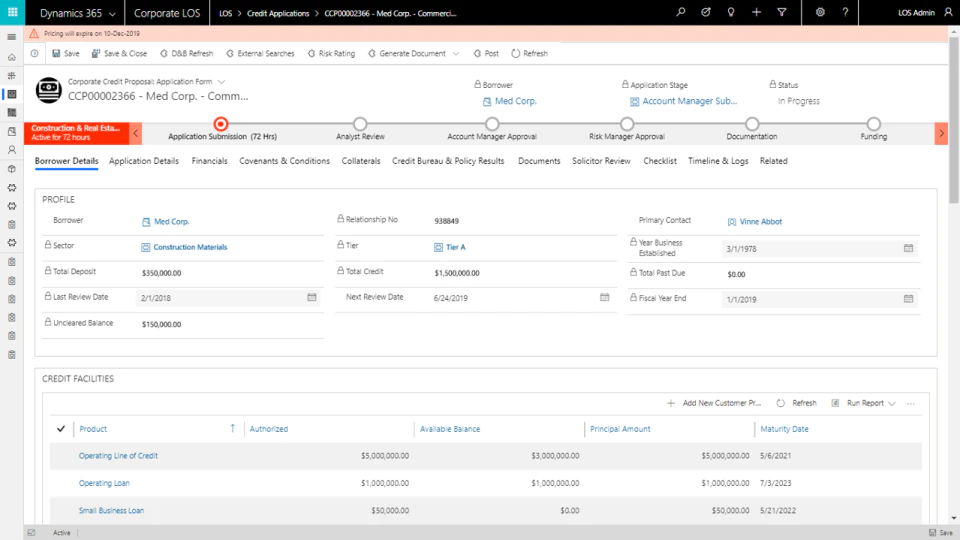Screen dimensions: 960x540
Task: Open the assistant lightbulb icon
Action: click(x=730, y=12)
